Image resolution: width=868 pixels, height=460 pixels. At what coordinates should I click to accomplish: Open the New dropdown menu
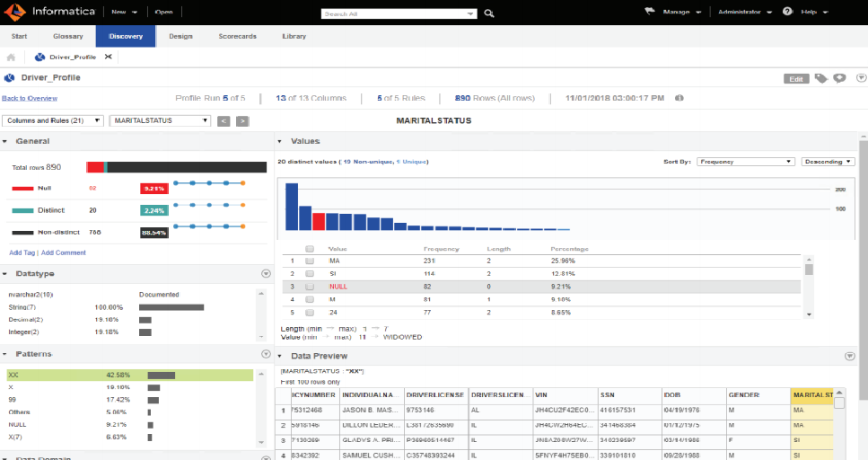point(124,12)
